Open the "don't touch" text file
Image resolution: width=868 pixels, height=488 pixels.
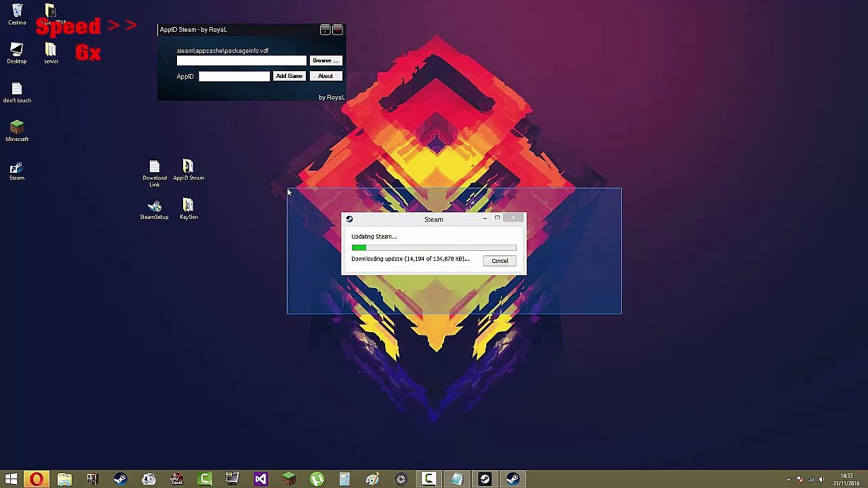click(17, 92)
